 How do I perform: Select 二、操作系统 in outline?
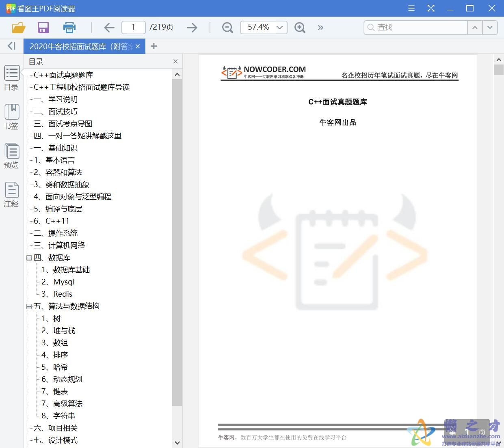(56, 233)
